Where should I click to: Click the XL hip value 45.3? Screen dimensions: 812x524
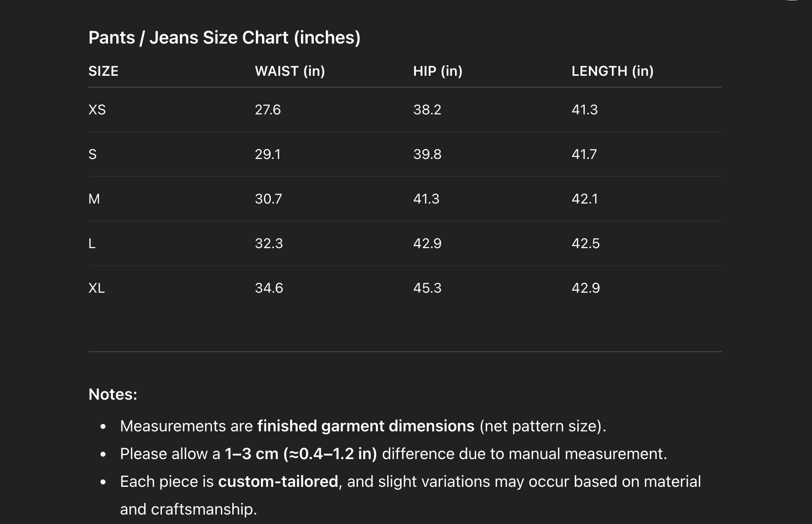427,288
